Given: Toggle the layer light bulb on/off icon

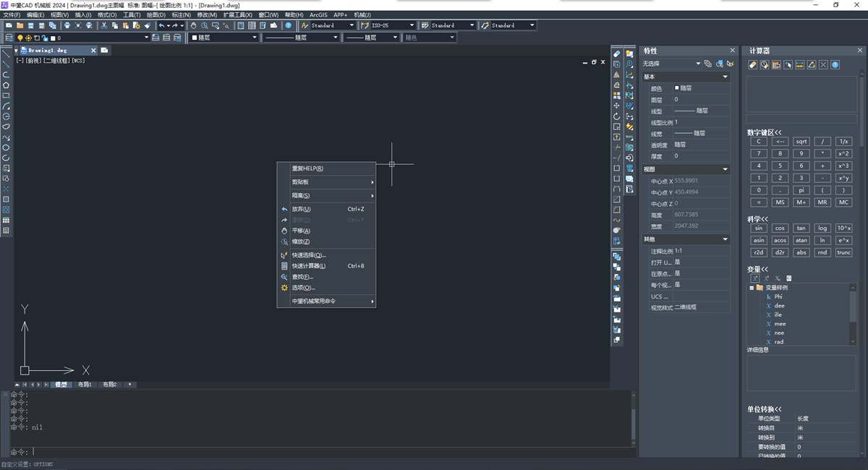Looking at the screenshot, I should pos(20,38).
